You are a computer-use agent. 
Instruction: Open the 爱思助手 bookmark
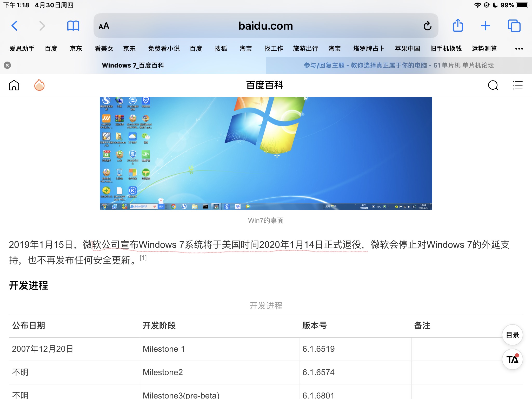22,49
